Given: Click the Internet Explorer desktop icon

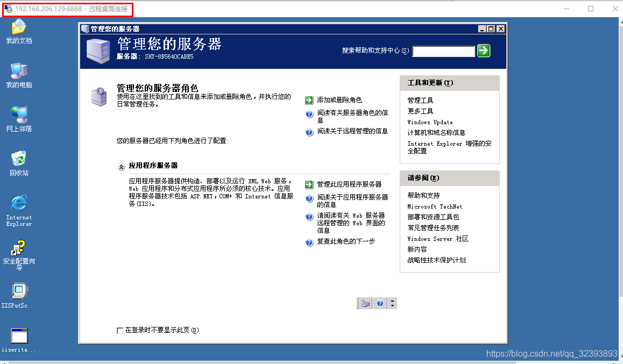Looking at the screenshot, I should 19,210.
